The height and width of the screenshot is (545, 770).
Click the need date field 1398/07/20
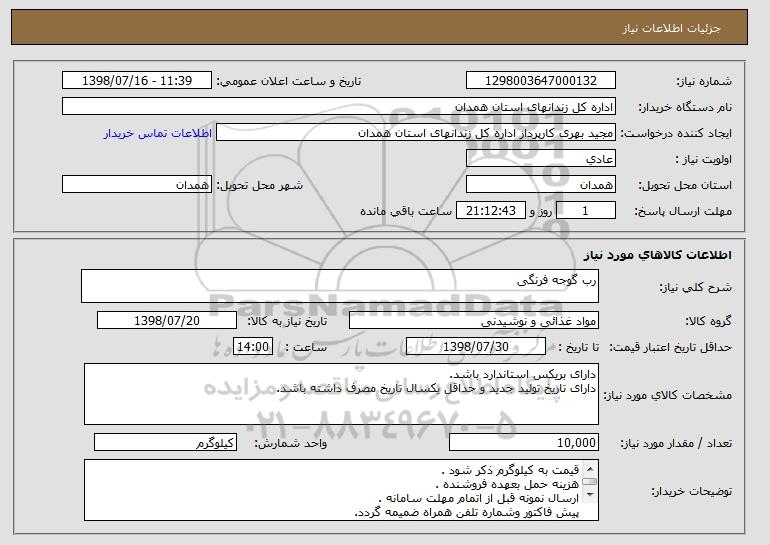167,321
